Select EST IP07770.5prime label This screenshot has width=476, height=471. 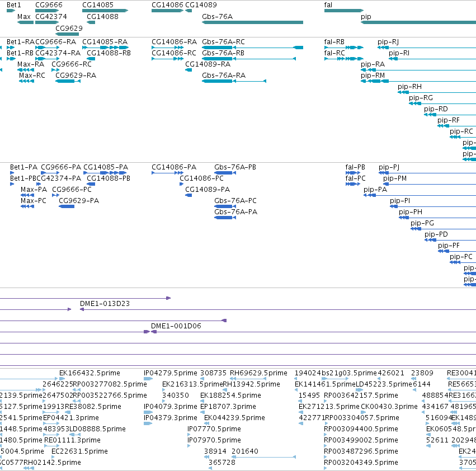(214, 429)
